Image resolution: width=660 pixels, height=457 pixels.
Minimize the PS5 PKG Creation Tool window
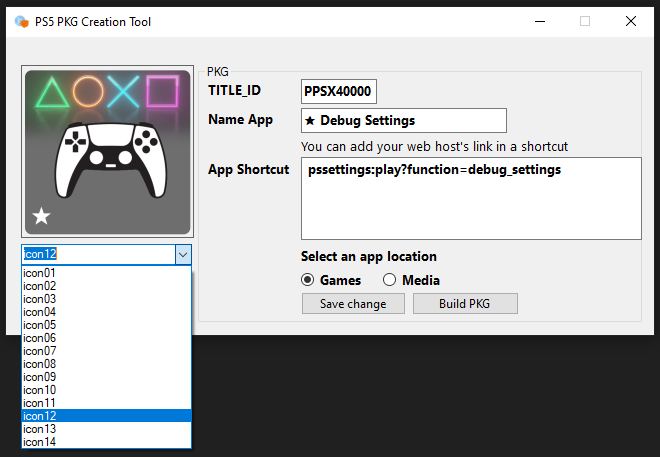click(540, 21)
